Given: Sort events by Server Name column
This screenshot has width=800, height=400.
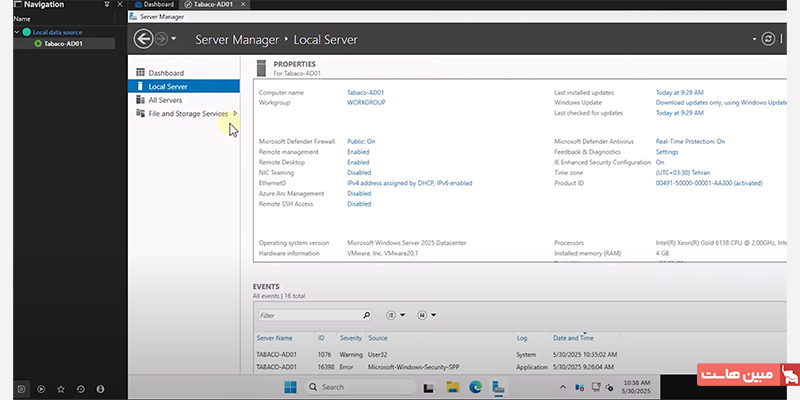Looking at the screenshot, I should pyautogui.click(x=274, y=338).
